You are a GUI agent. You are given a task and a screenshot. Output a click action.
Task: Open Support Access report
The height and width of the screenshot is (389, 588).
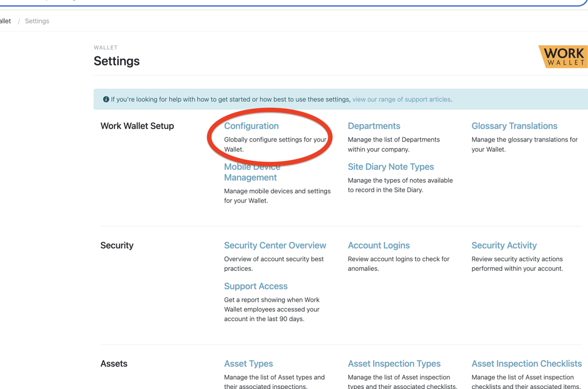point(256,286)
